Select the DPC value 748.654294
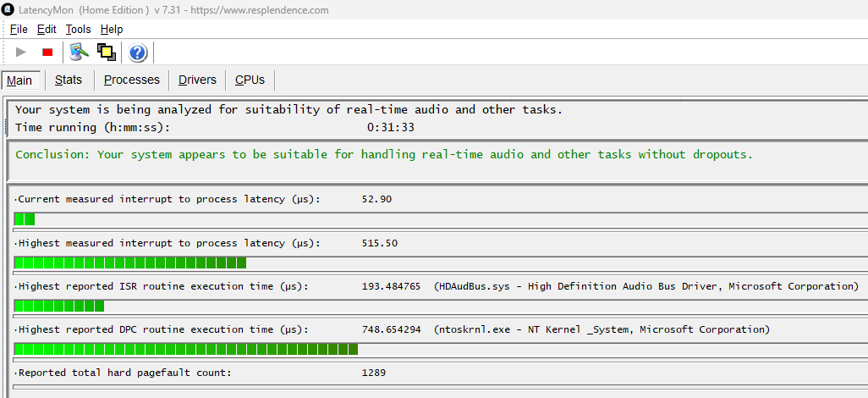Screen dimensions: 868x398 click(x=391, y=329)
